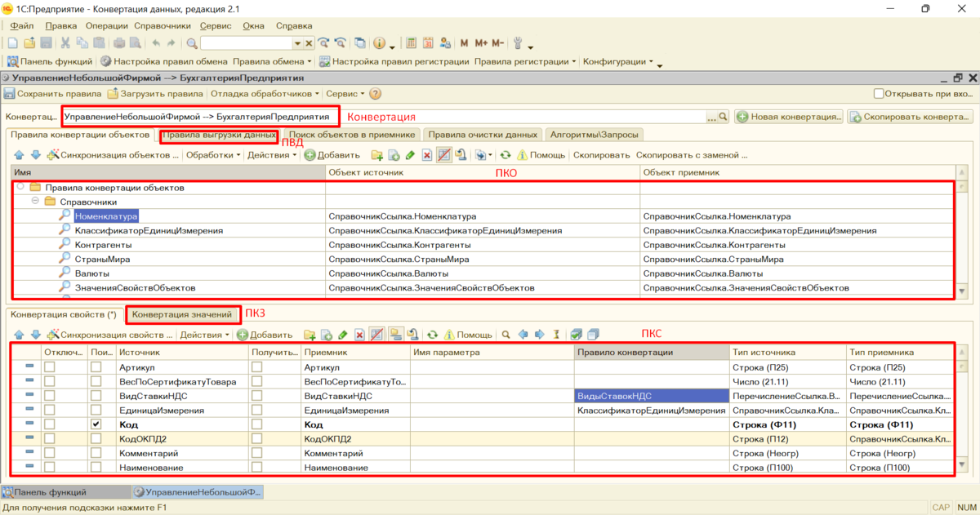Click the new document icon in main toolbar
Screen dimensions: 980x515
(12, 42)
